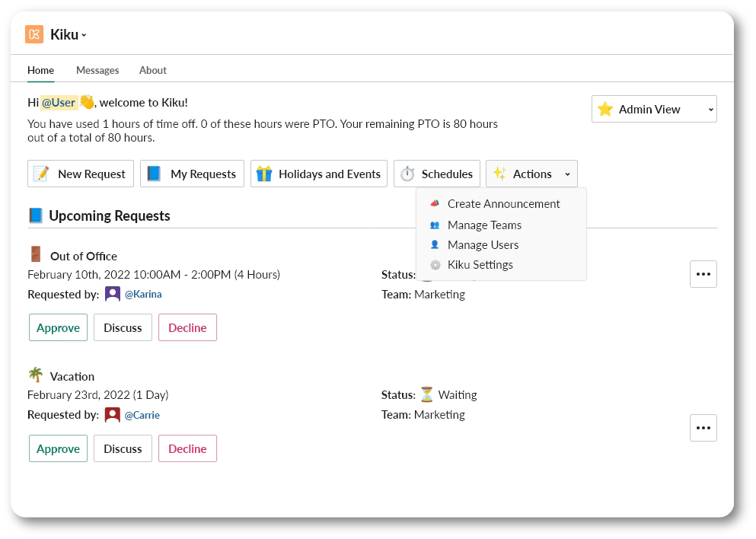Click the memo icon on New Request
The width and height of the screenshot is (756, 539).
click(41, 174)
